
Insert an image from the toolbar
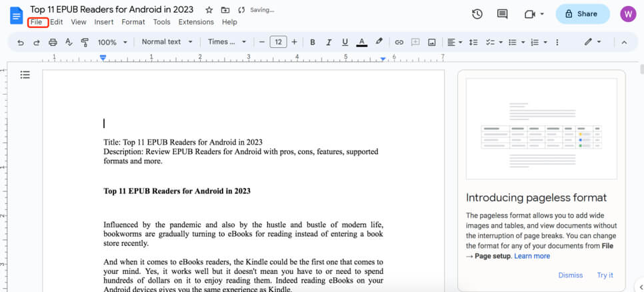point(431,42)
